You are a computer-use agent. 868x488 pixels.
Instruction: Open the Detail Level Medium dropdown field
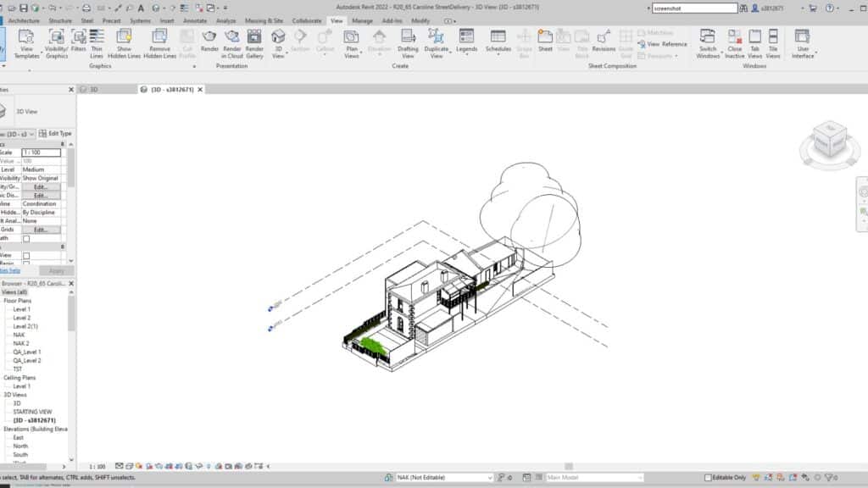41,169
